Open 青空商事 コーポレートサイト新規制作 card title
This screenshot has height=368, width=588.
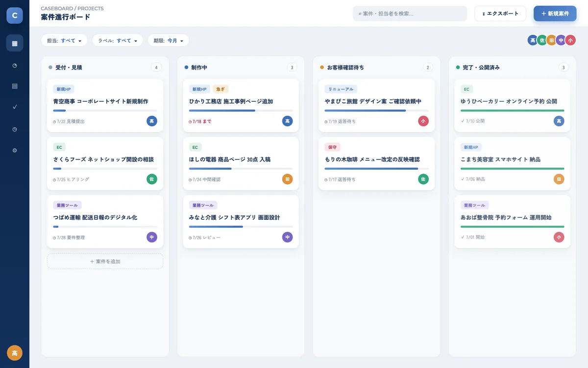(x=100, y=102)
